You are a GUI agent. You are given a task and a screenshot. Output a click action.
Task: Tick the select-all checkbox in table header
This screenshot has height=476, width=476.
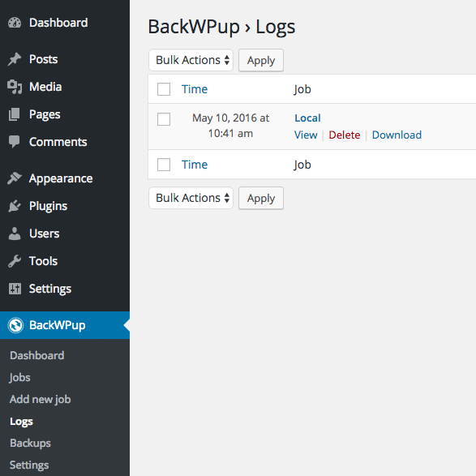(x=164, y=89)
